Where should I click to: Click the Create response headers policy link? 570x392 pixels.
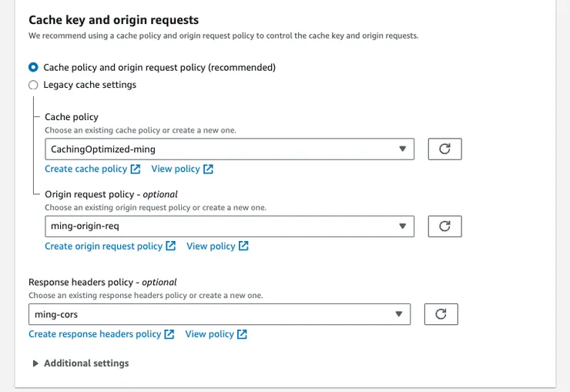(x=95, y=333)
